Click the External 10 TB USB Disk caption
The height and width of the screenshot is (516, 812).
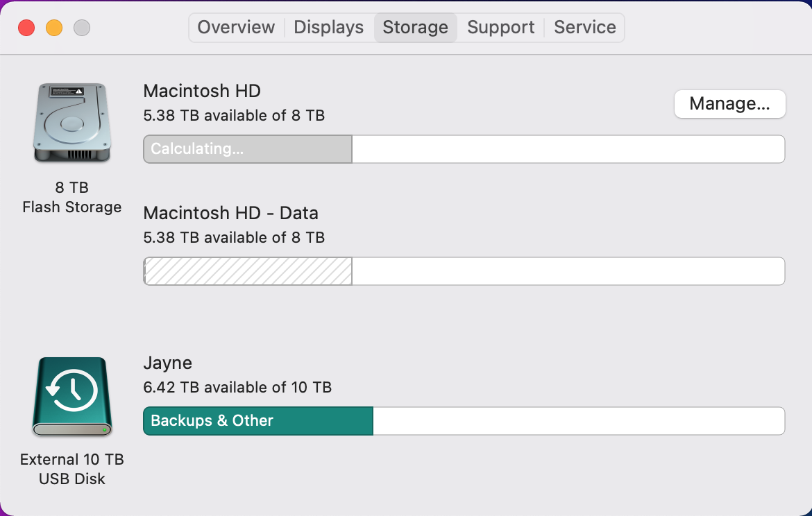pyautogui.click(x=71, y=469)
